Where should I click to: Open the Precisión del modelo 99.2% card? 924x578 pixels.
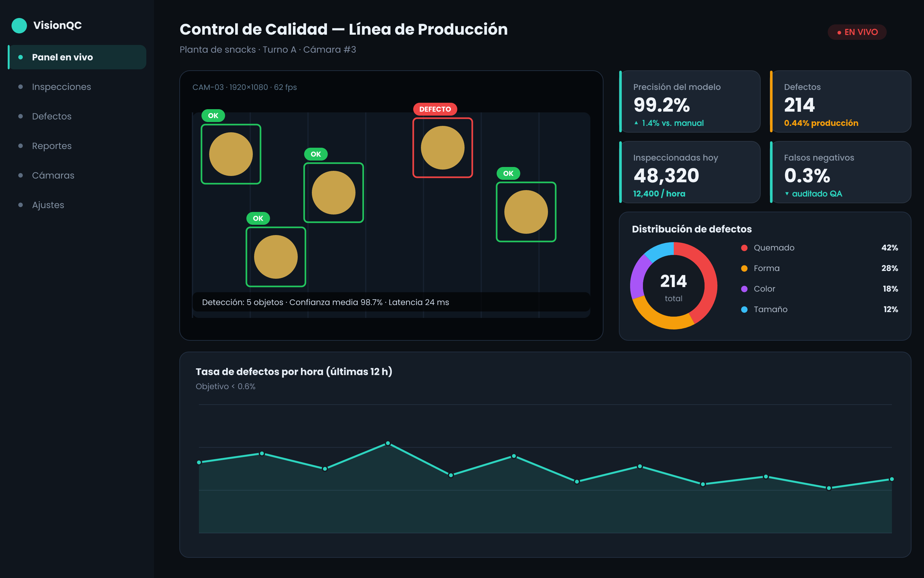click(689, 101)
